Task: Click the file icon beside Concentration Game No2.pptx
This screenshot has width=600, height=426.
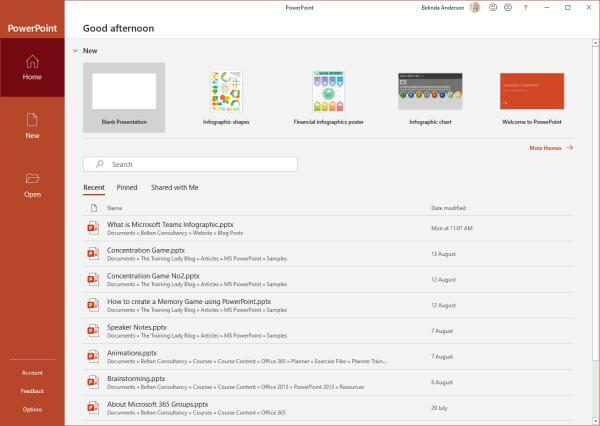Action: pyautogui.click(x=93, y=279)
